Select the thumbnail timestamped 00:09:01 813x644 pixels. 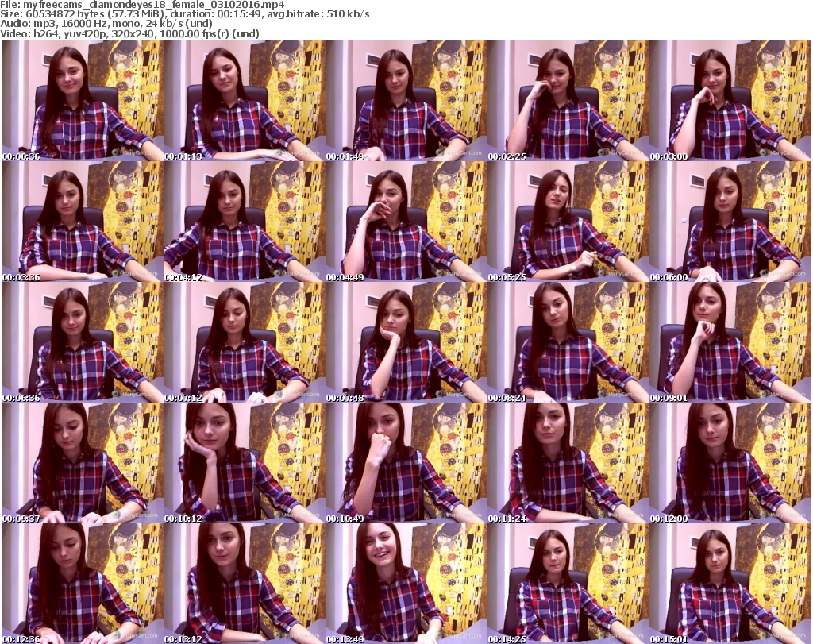[730, 341]
